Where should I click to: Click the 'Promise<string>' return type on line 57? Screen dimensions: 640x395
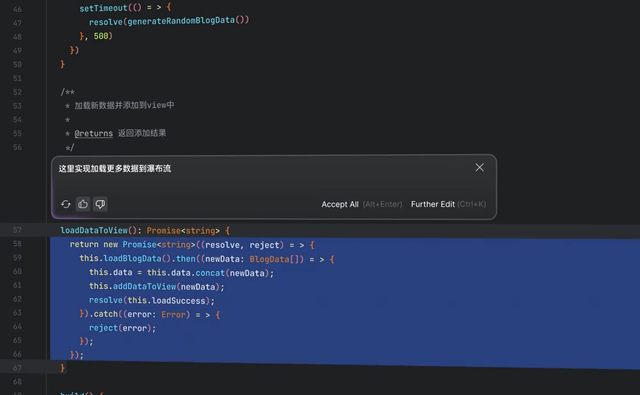tap(183, 231)
